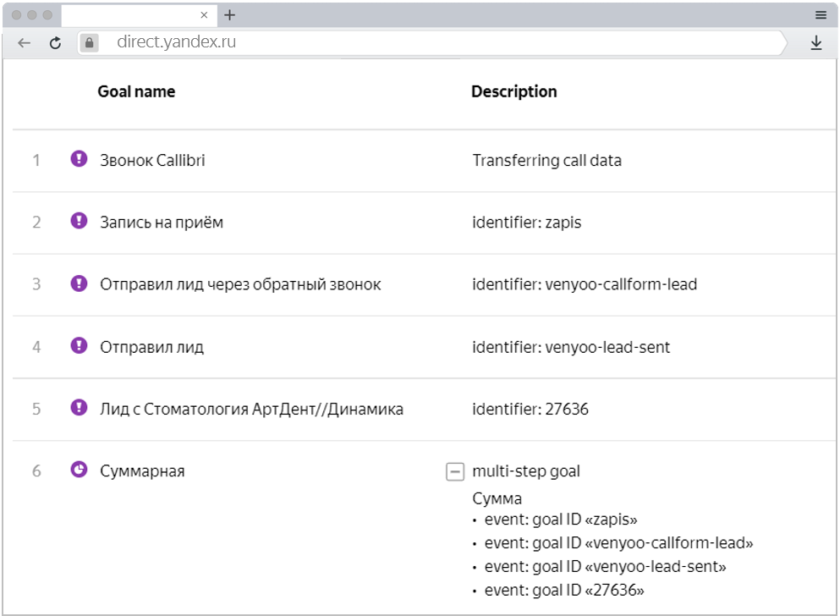Image resolution: width=840 pixels, height=616 pixels.
Task: Click the browser back arrow
Action: tap(25, 43)
